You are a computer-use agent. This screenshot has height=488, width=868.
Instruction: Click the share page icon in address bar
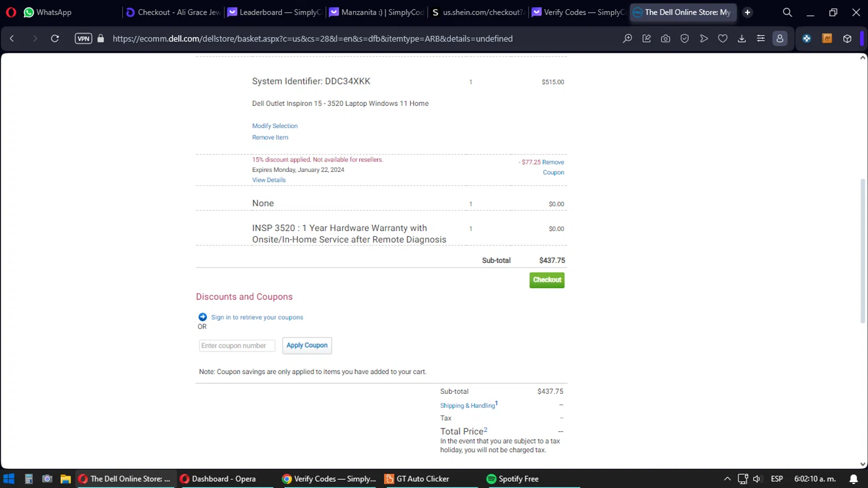point(646,38)
